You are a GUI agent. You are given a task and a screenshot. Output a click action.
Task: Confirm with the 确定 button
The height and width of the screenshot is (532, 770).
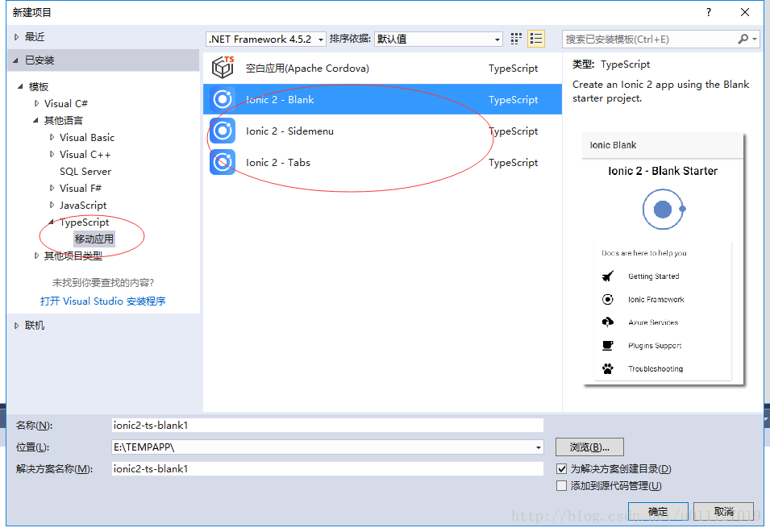click(658, 512)
